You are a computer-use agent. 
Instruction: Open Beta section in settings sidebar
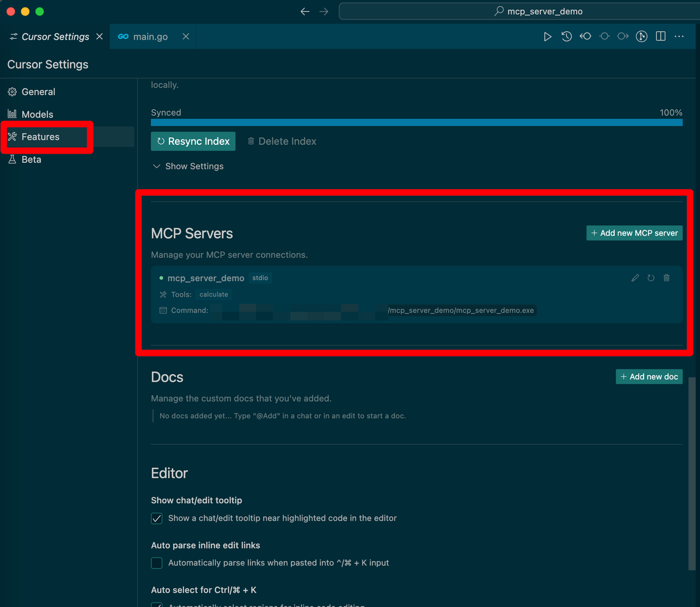coord(31,160)
